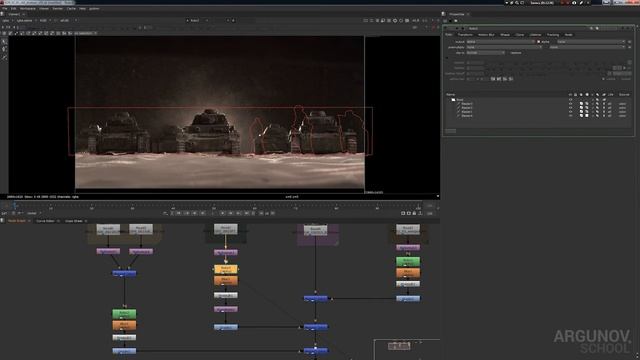Open the Shape tab in Roto properties

(x=505, y=35)
